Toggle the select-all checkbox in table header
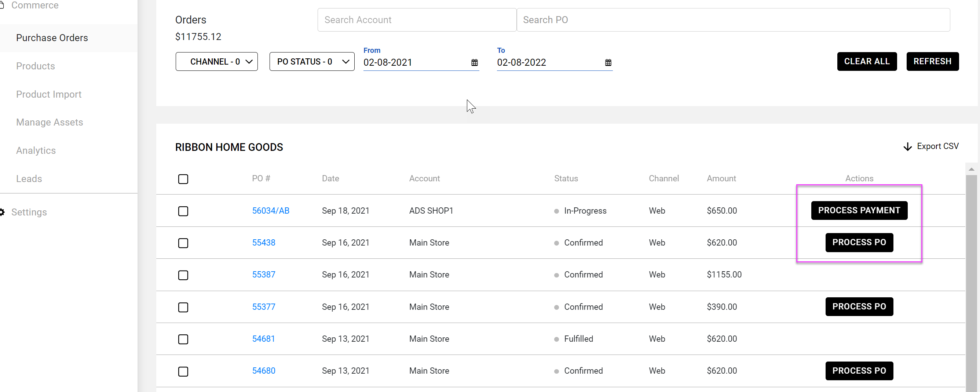The image size is (980, 392). pyautogui.click(x=183, y=179)
